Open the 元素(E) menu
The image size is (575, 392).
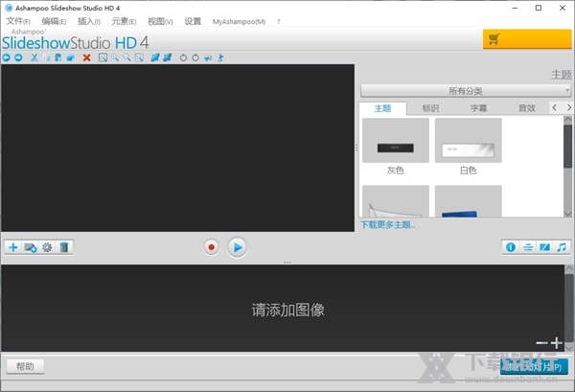click(124, 21)
